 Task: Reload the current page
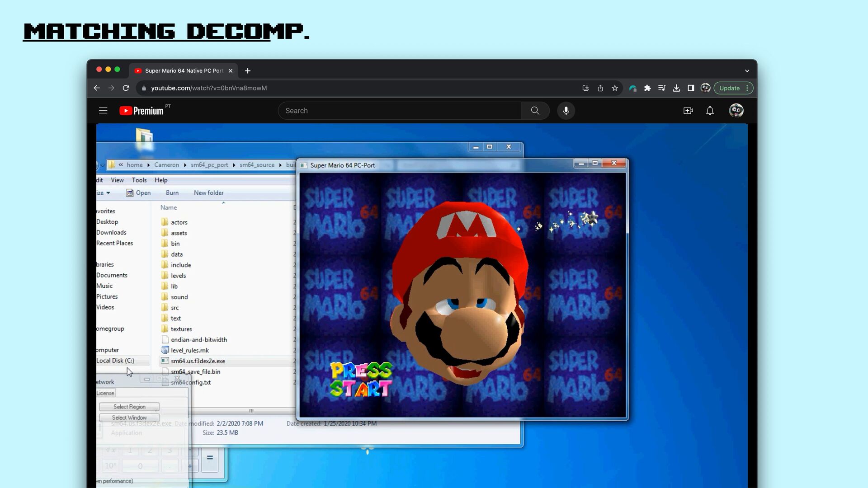tap(126, 88)
